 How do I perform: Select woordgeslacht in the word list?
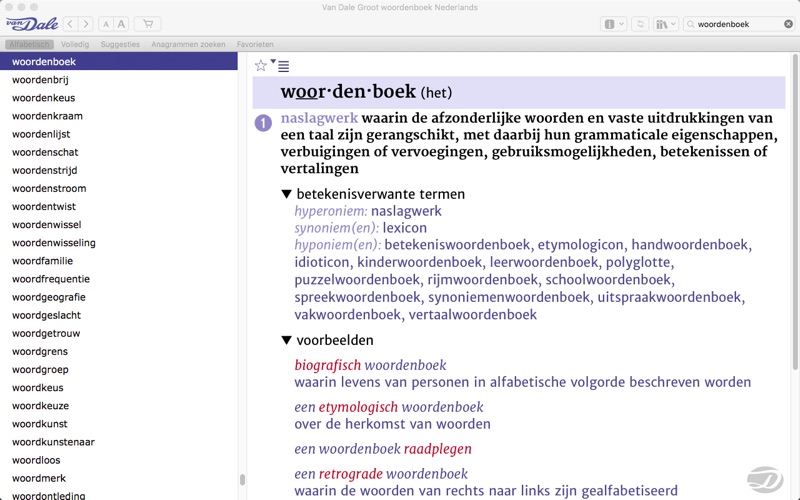118,315
